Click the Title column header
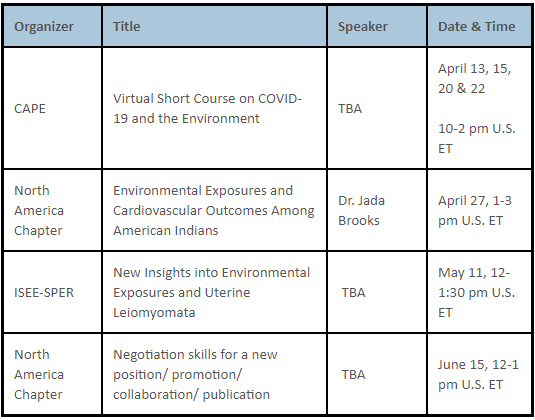 point(127,27)
